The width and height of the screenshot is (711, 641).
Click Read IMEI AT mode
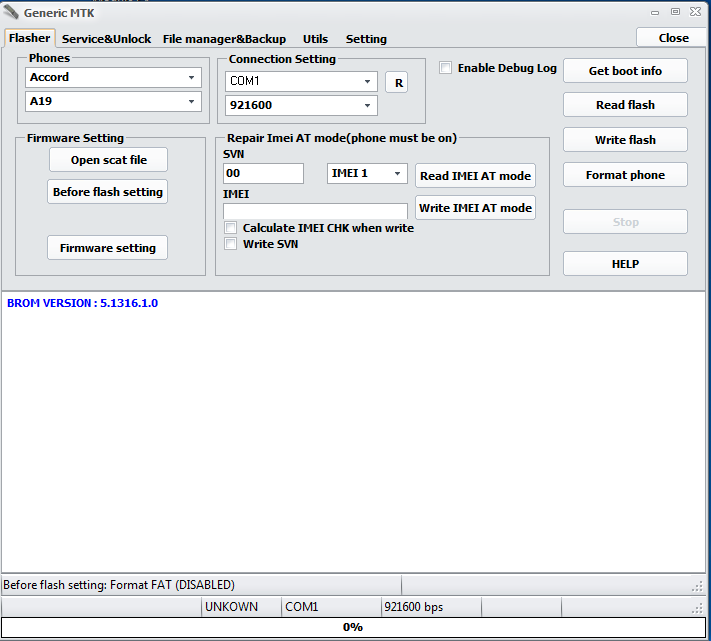point(475,176)
